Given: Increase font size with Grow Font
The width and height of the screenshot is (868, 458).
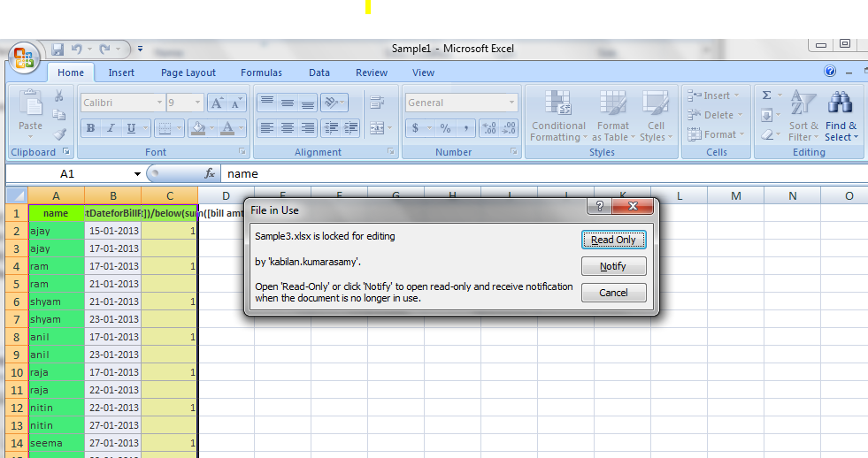Looking at the screenshot, I should (217, 103).
